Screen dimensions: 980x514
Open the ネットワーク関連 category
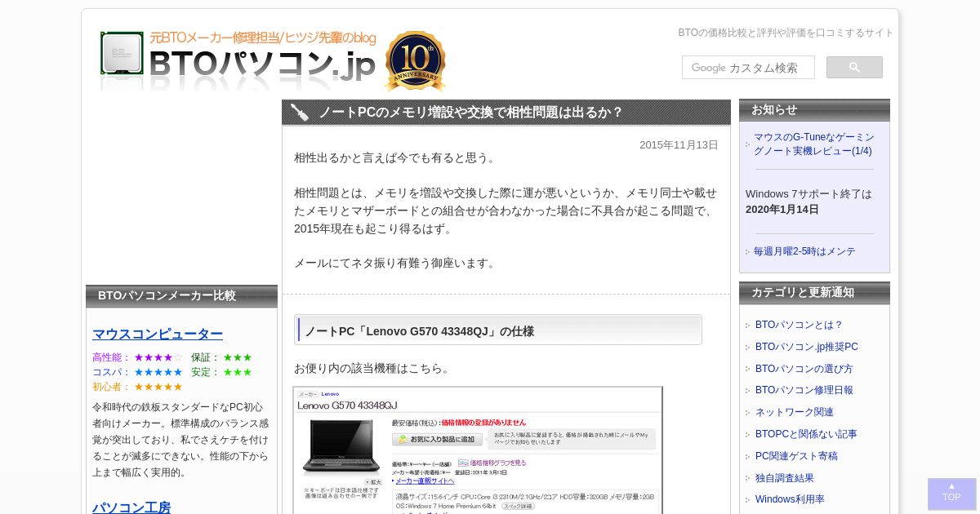[x=795, y=412]
